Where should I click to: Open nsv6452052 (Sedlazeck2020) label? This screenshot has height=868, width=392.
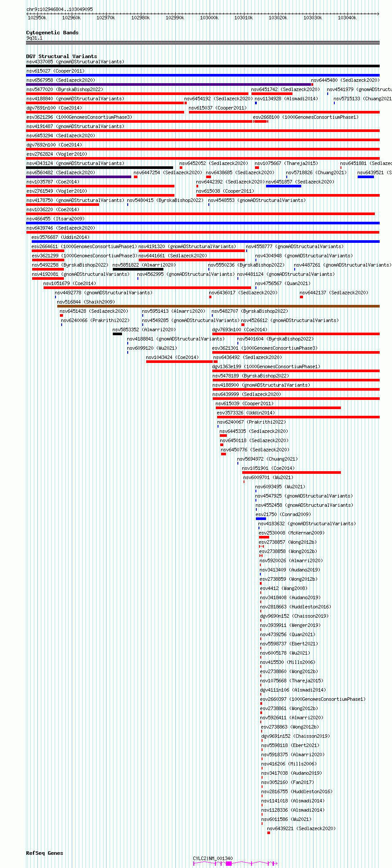point(214,163)
